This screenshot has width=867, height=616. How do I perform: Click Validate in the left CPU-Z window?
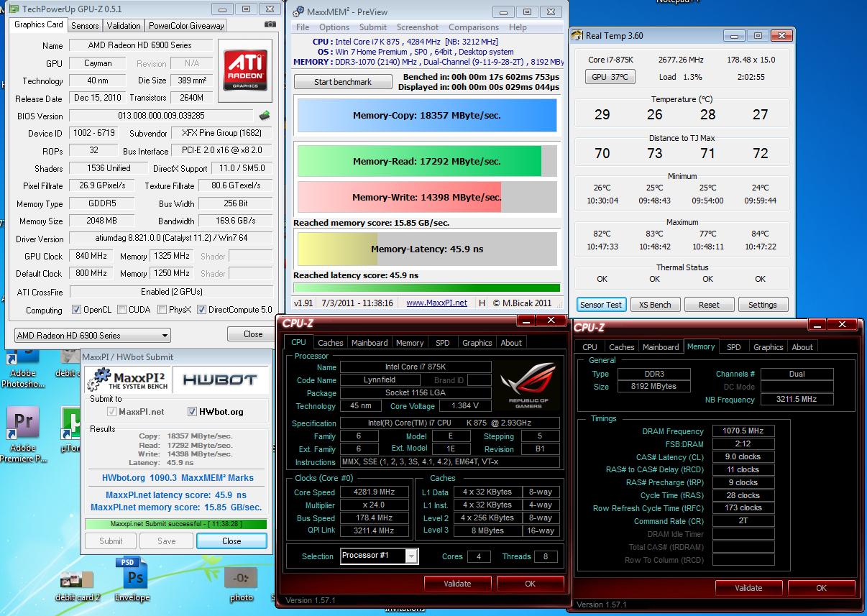pos(458,584)
